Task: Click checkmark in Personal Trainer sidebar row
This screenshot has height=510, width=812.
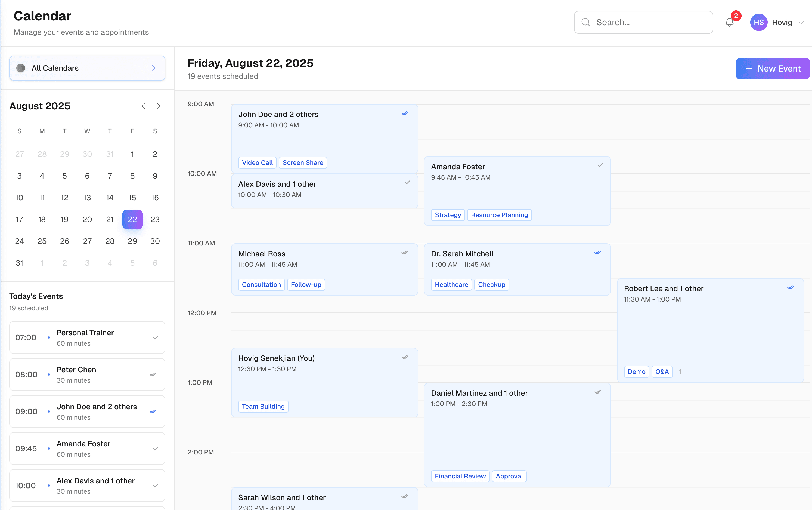Action: click(x=155, y=337)
